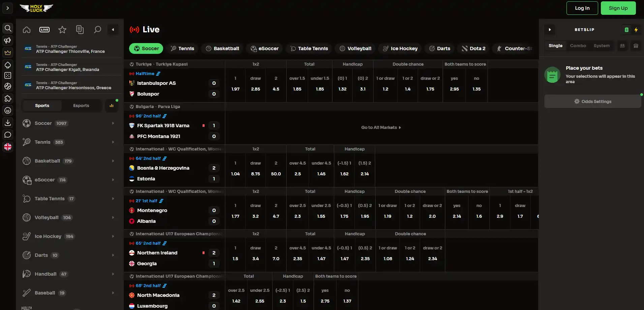The image size is (644, 310).
Task: Filter live events by Basketball
Action: click(222, 48)
